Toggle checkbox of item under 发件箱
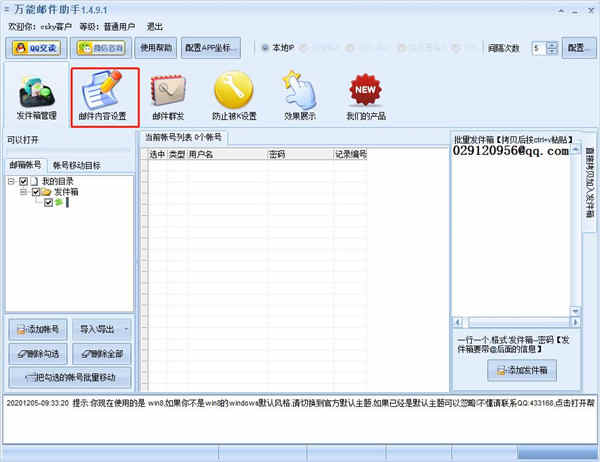 tap(48, 202)
